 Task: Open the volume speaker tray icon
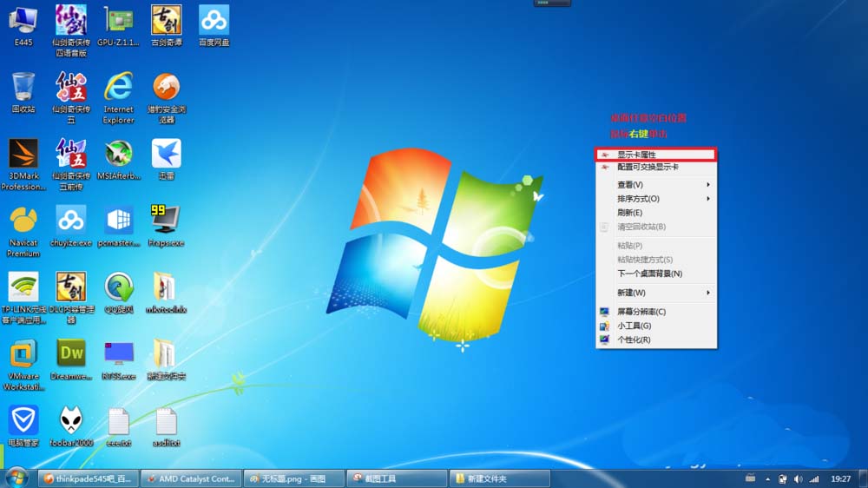[x=798, y=479]
